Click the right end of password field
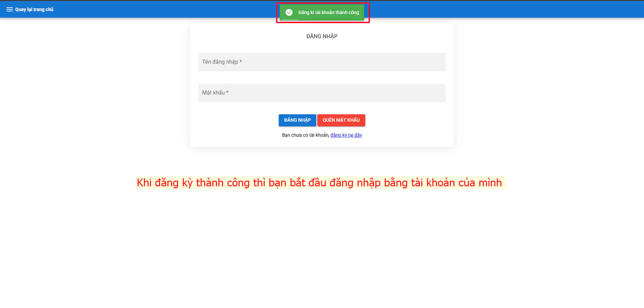 [436, 93]
